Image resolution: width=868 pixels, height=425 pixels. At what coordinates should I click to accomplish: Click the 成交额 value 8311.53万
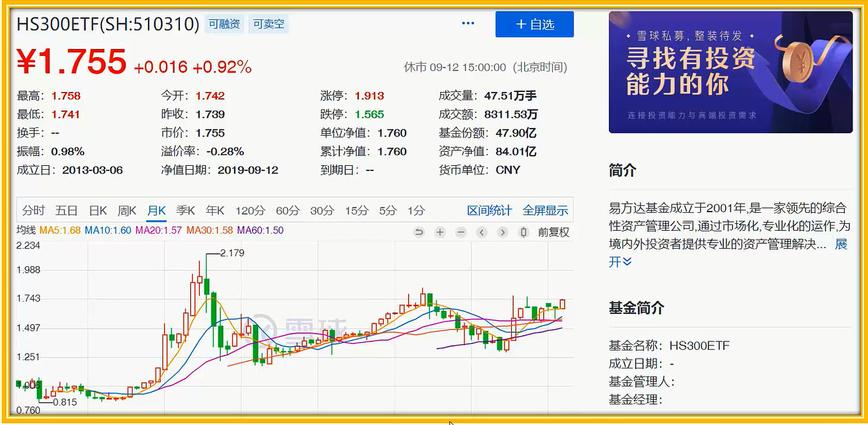(511, 114)
